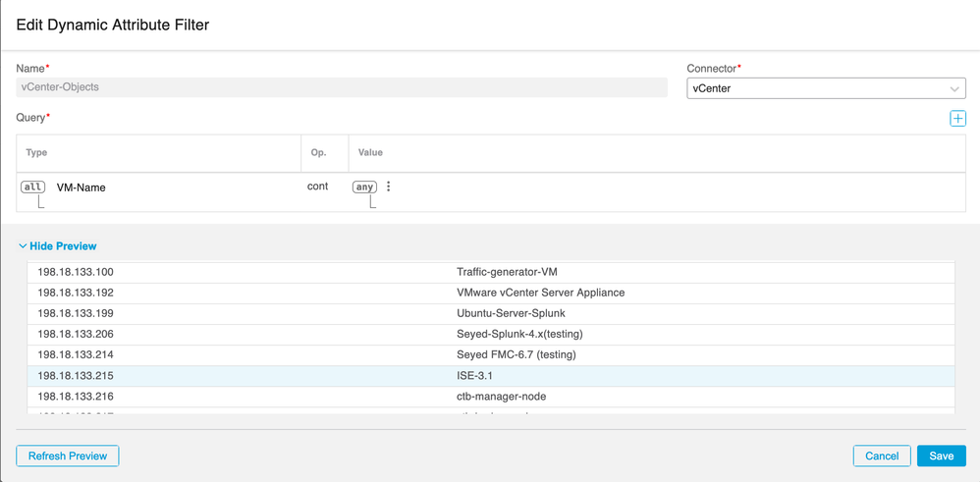980x482 pixels.
Task: Click the Type column header
Action: [x=36, y=152]
